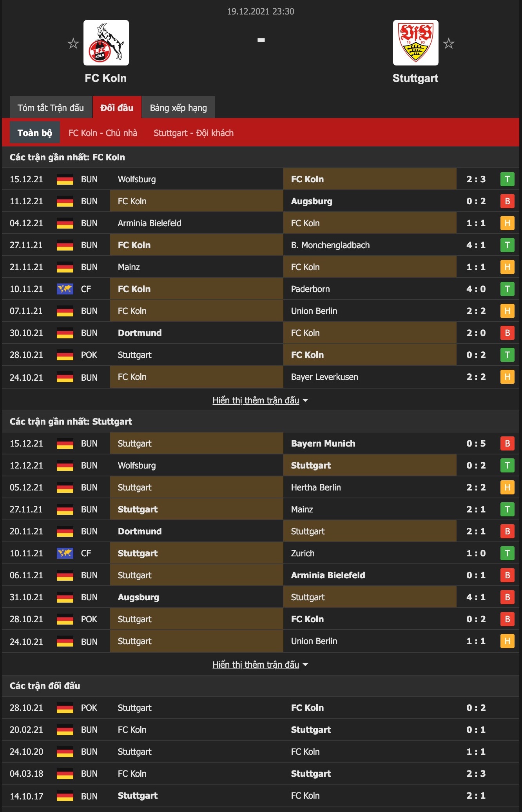Click the T badge for Stuttgart vs Zurich
The image size is (522, 812).
click(507, 553)
